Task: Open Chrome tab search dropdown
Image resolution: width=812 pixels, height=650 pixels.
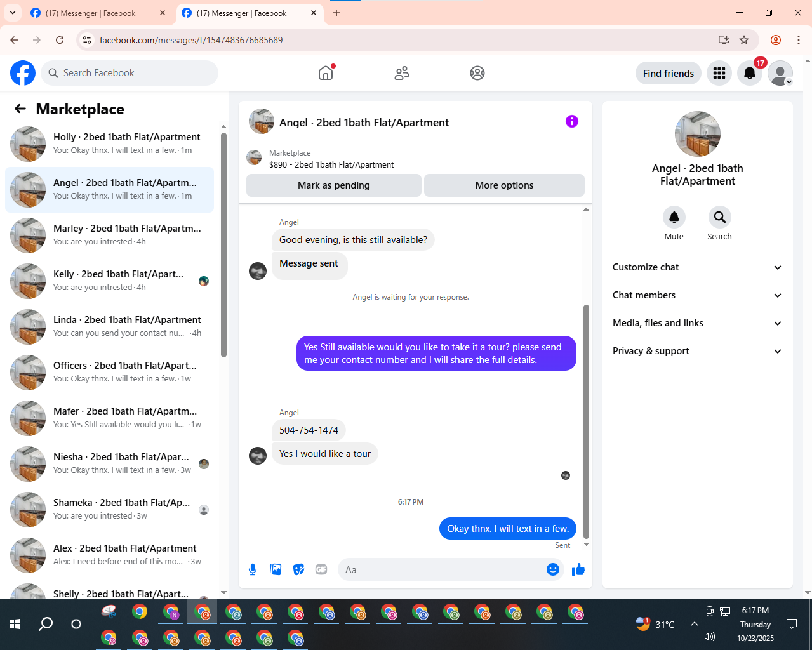Action: (13, 13)
